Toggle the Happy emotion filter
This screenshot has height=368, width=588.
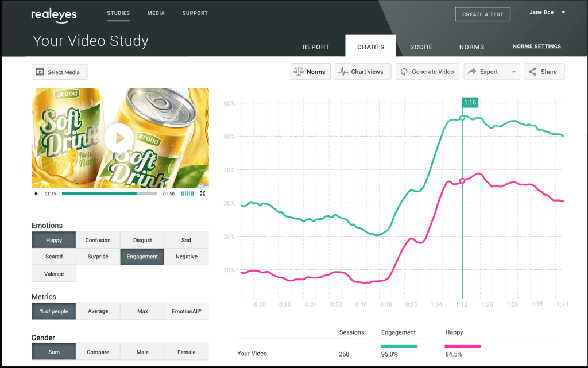click(x=53, y=240)
